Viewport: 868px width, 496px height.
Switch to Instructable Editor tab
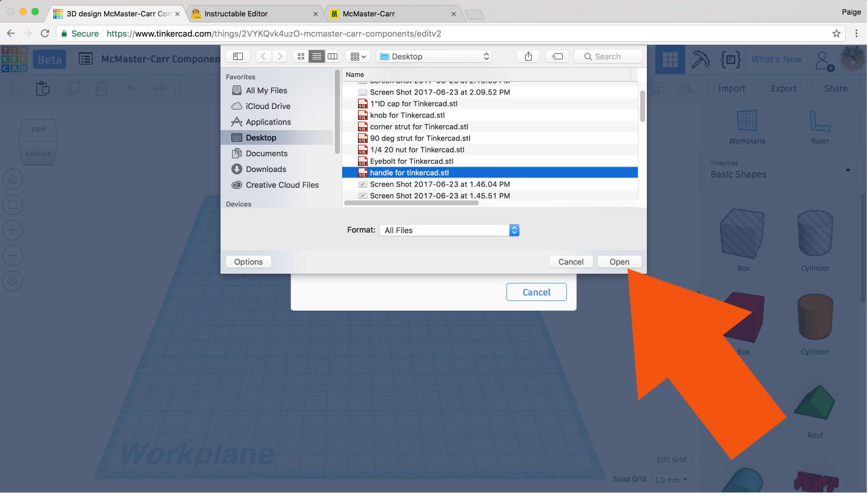click(x=254, y=13)
